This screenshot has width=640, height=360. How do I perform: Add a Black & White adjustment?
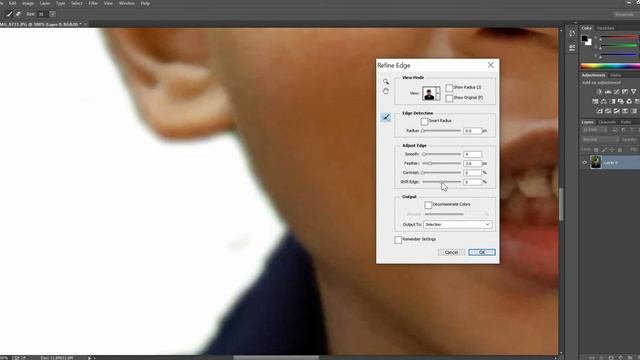click(x=612, y=101)
